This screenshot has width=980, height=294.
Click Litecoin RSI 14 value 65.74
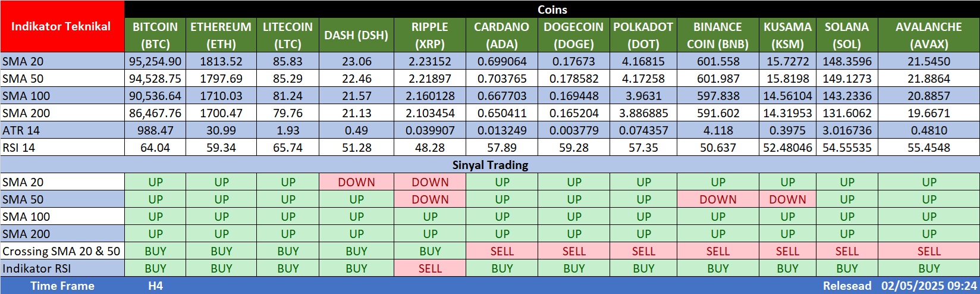(x=288, y=148)
